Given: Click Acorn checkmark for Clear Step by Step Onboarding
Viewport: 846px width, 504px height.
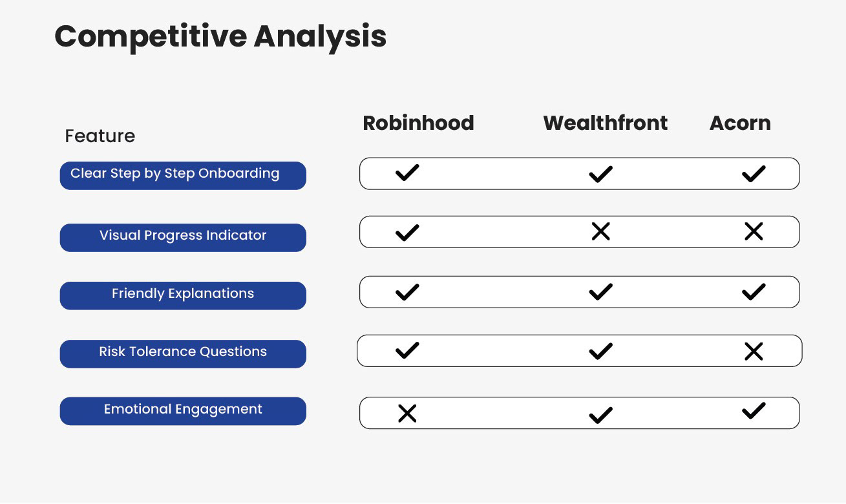Looking at the screenshot, I should tap(754, 173).
